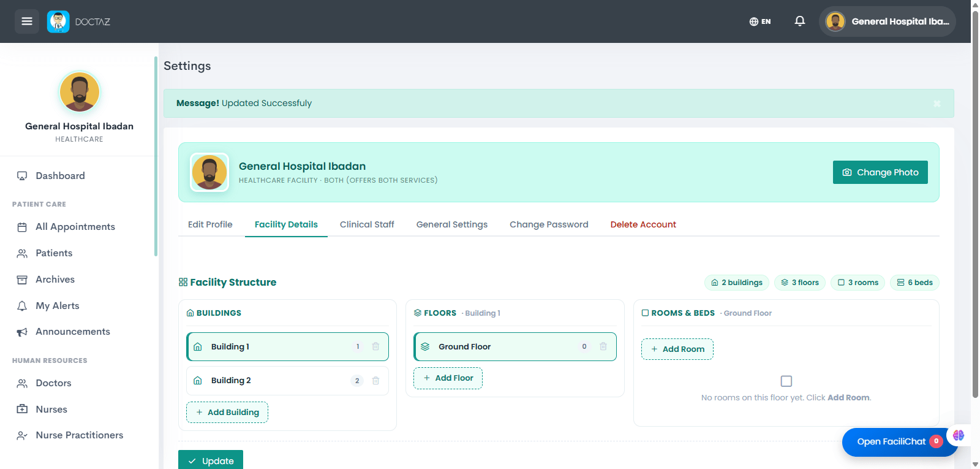Click the Update button
980x469 pixels.
211,460
